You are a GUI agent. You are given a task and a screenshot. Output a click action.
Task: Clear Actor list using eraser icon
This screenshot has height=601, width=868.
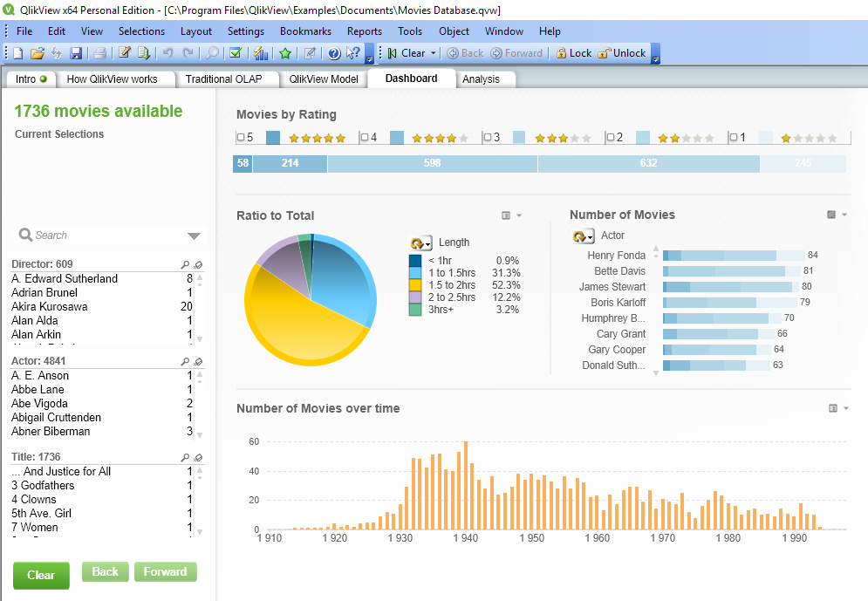[198, 362]
